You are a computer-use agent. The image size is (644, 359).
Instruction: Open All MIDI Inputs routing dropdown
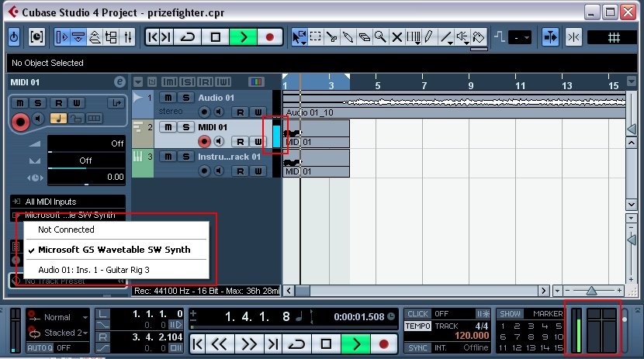pyautogui.click(x=68, y=202)
